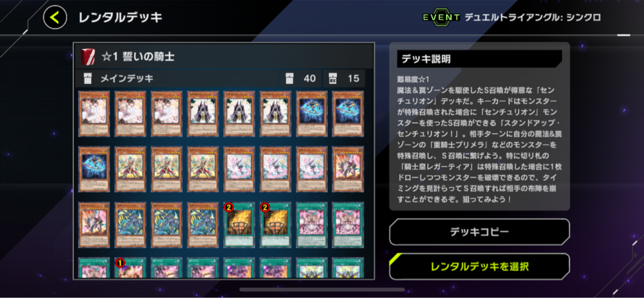This screenshot has width=644, height=298.
Task: Tap the limited-2 badge on first flame card
Action: point(229,207)
